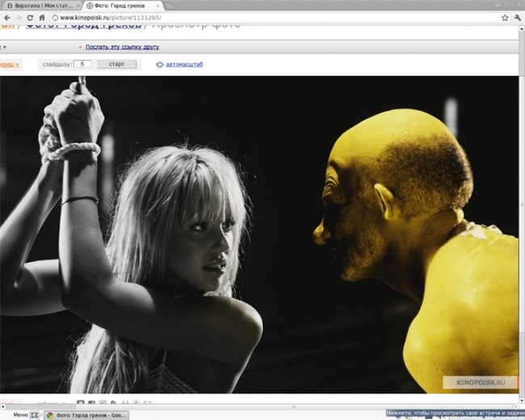This screenshot has height=420, width=525.
Task: Click the browser Back arrow
Action: pyautogui.click(x=6, y=17)
